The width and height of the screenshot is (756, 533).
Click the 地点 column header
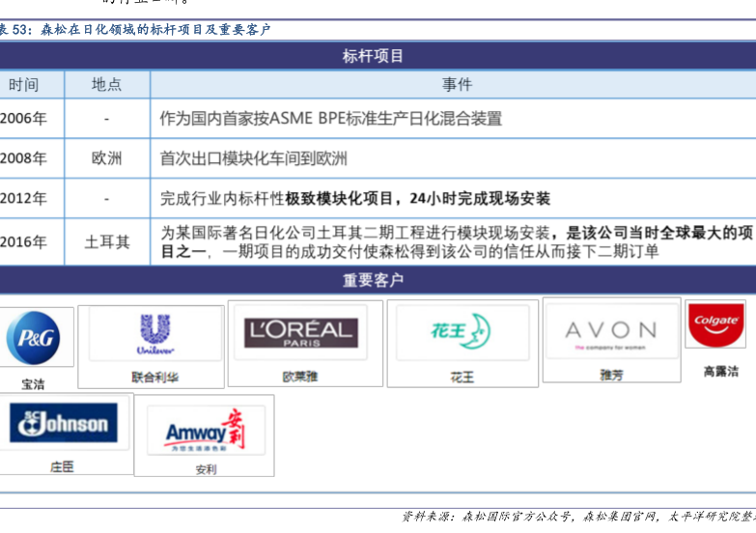(106, 85)
